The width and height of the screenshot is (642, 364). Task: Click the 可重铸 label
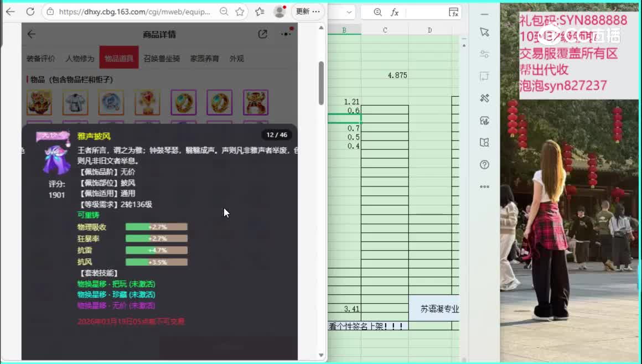tap(88, 215)
